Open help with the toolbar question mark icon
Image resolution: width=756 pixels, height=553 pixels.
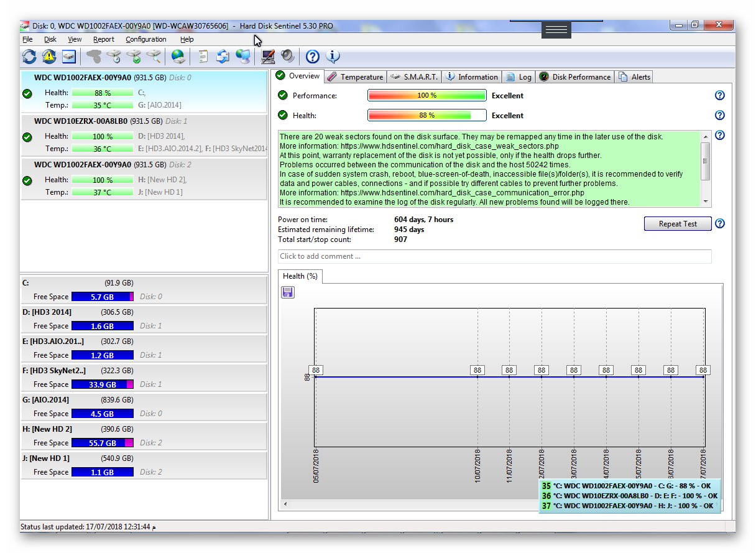[x=313, y=57]
